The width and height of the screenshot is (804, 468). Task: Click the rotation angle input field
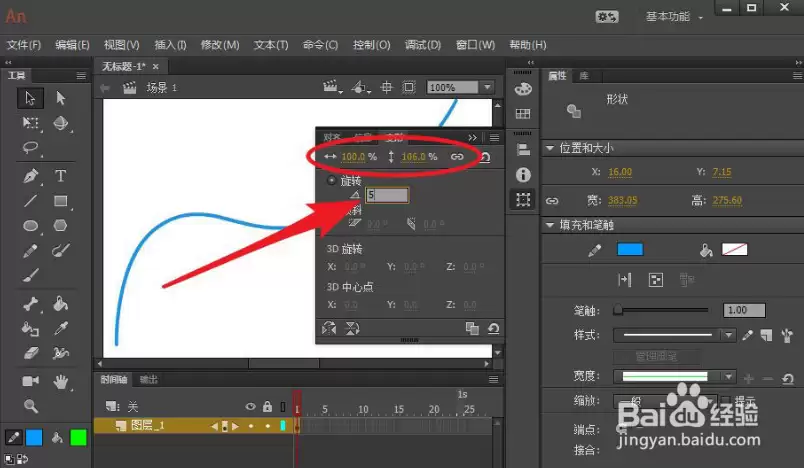(387, 195)
